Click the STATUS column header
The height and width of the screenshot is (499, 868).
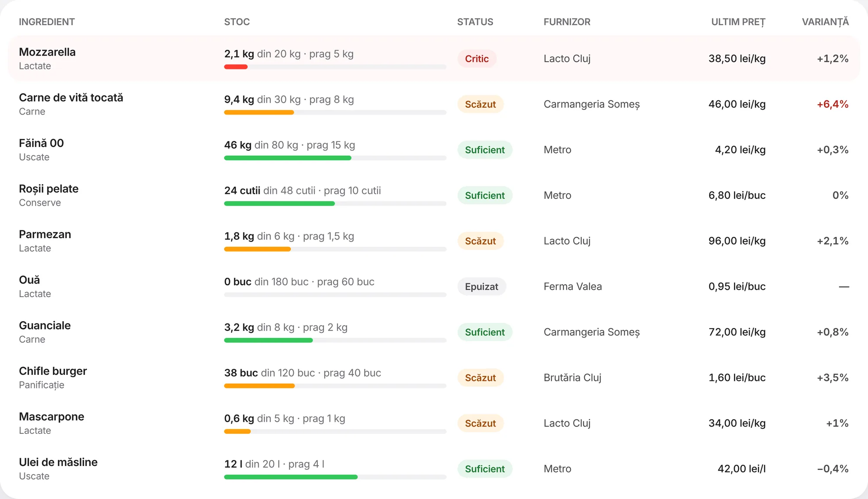475,22
